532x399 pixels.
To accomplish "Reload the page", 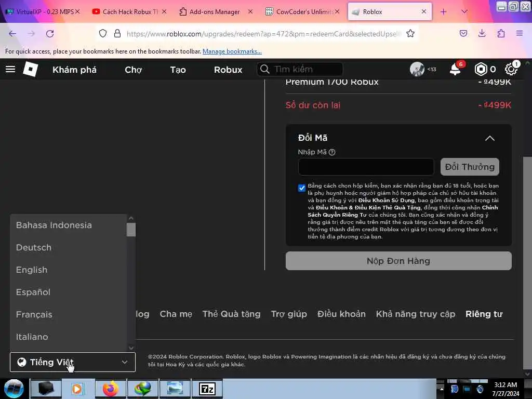I will 50,34.
